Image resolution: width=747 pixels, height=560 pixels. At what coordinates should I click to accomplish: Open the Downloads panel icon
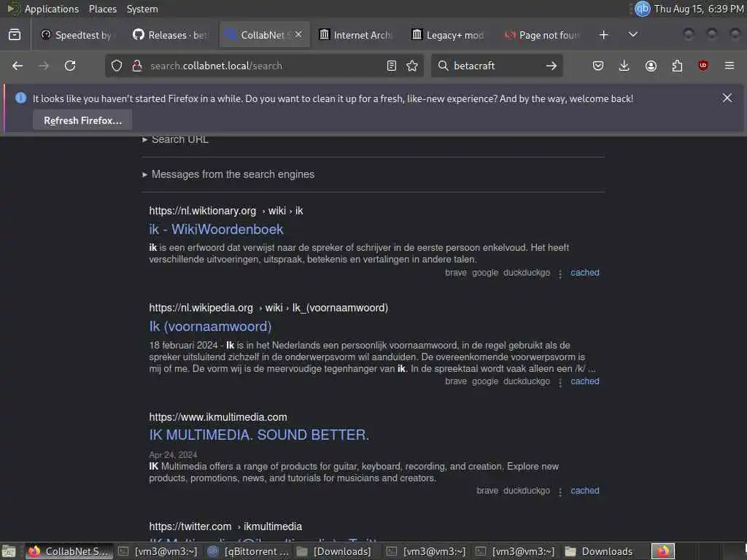click(x=624, y=66)
